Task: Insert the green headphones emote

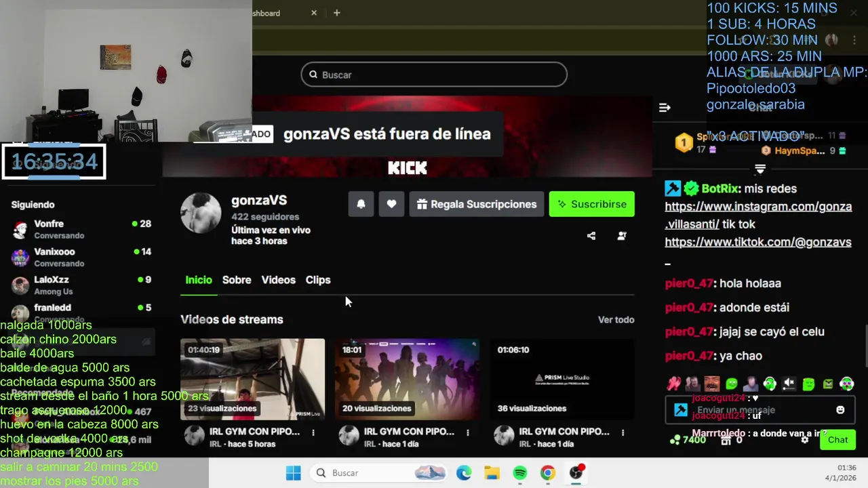Action: coord(770,384)
